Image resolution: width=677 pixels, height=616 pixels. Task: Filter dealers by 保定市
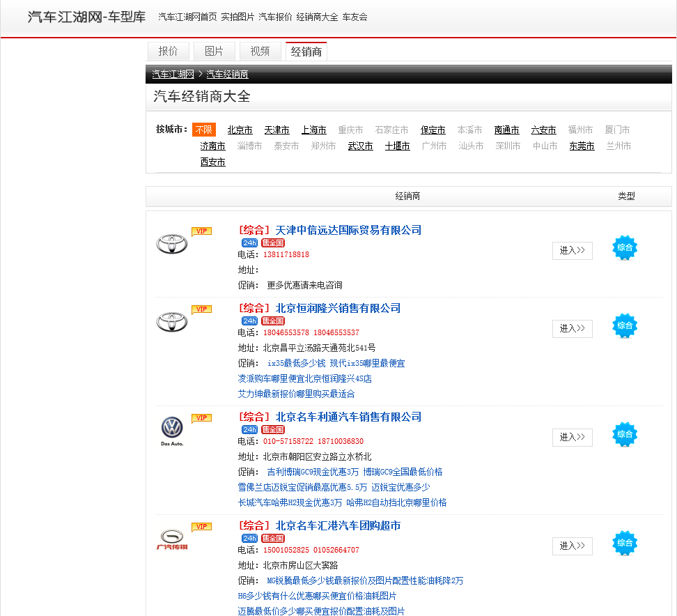pos(433,130)
